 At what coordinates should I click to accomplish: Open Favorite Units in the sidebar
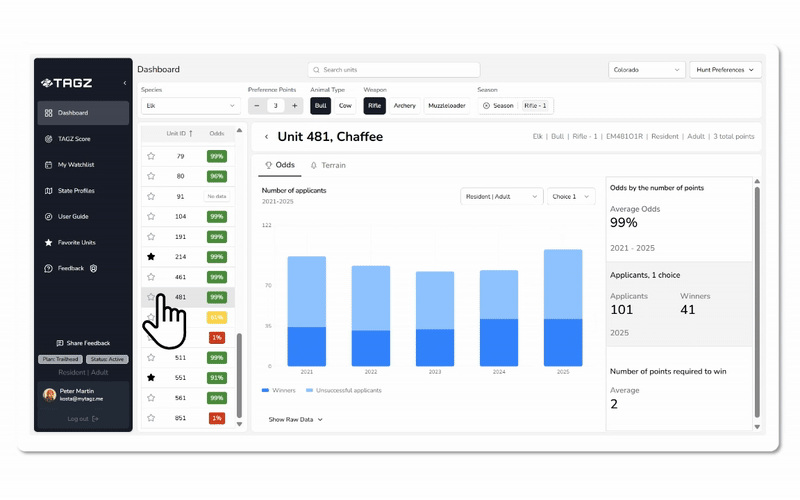point(76,243)
